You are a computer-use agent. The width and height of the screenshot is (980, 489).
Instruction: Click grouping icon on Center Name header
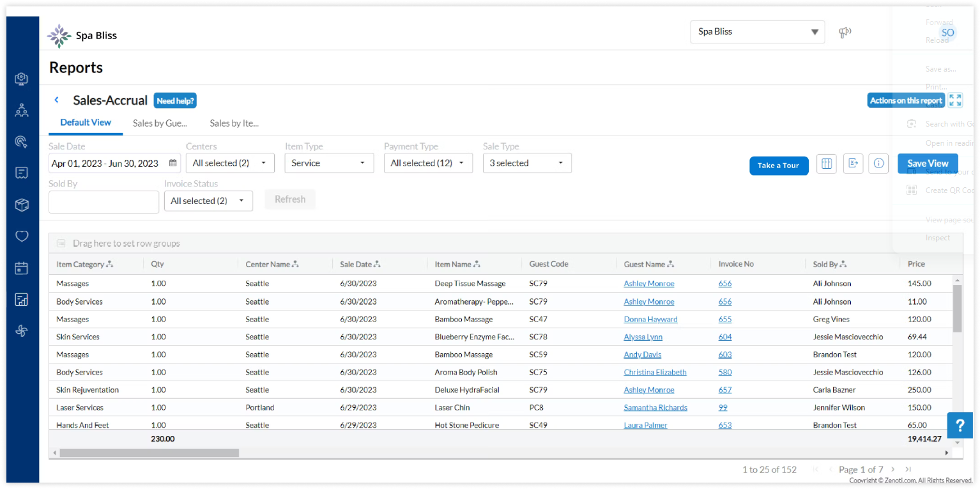(x=296, y=264)
